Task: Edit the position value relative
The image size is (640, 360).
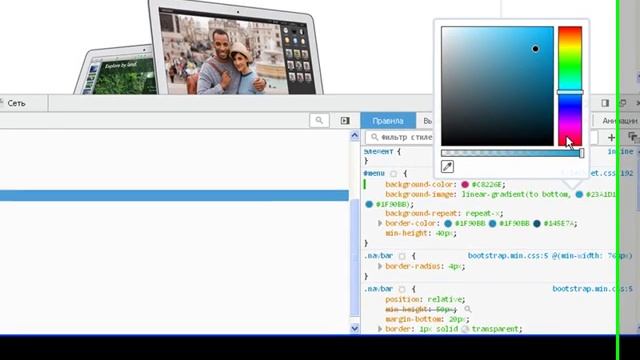Action: click(x=444, y=299)
